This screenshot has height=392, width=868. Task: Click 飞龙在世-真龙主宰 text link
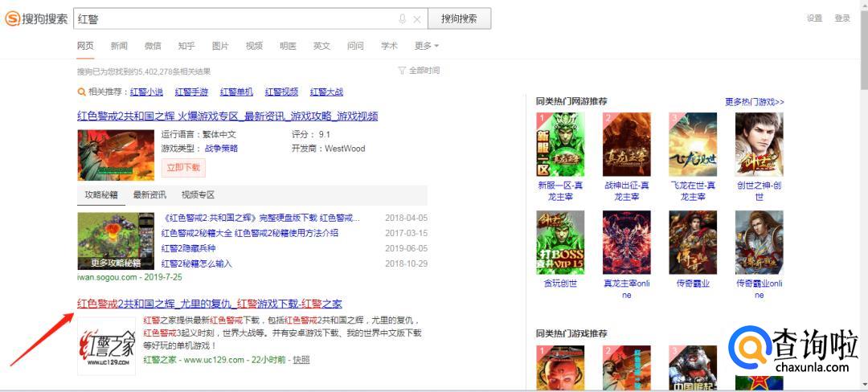click(x=693, y=190)
